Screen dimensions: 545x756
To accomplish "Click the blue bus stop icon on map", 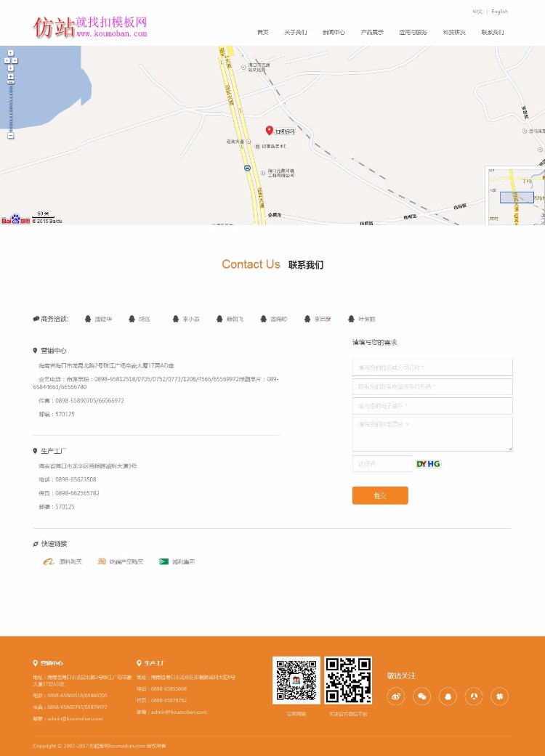I will click(x=247, y=168).
